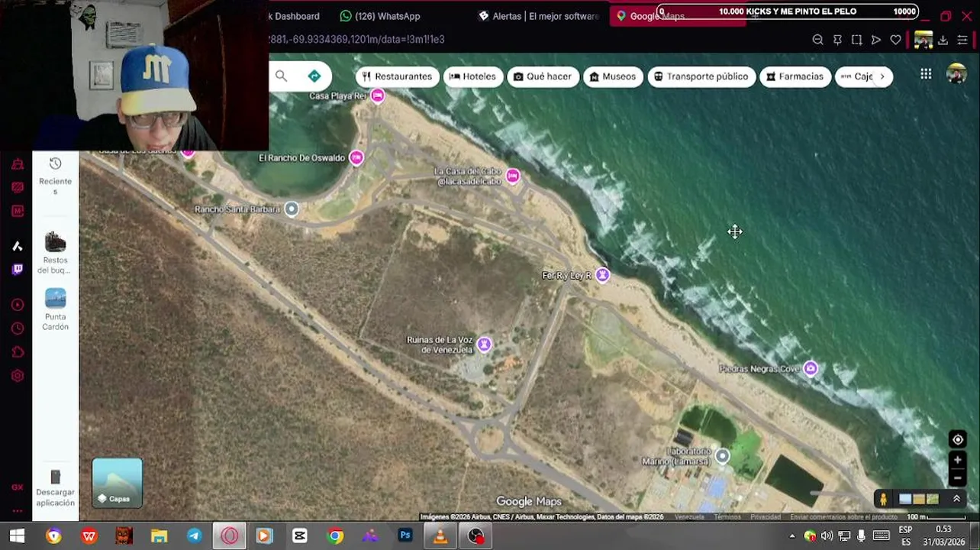This screenshot has width=980, height=550.
Task: Expand the imagery options chevron at bottom right
Action: point(956,499)
